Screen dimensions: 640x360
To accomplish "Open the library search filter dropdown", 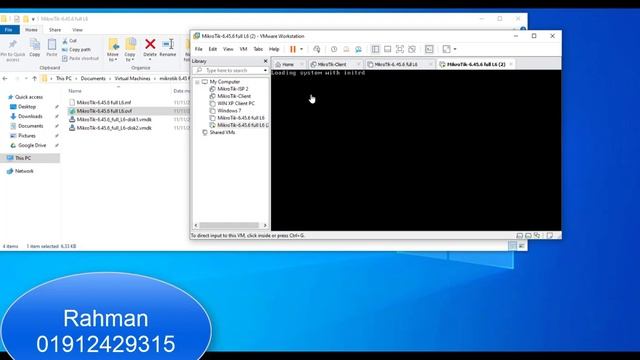I will [265, 71].
